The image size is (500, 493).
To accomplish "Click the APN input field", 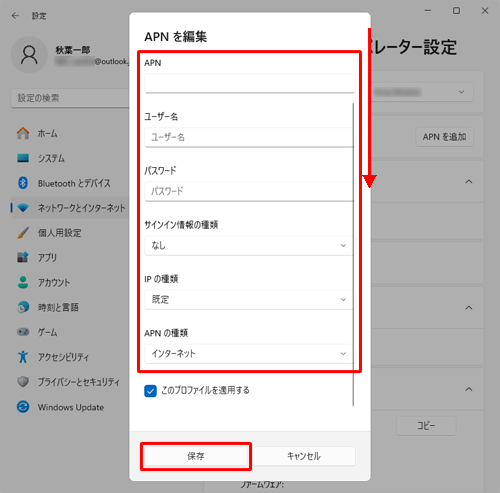I will tap(250, 83).
